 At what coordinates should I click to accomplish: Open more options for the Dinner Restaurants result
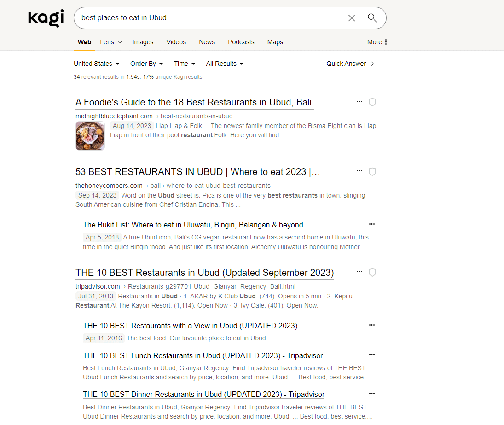tap(372, 394)
